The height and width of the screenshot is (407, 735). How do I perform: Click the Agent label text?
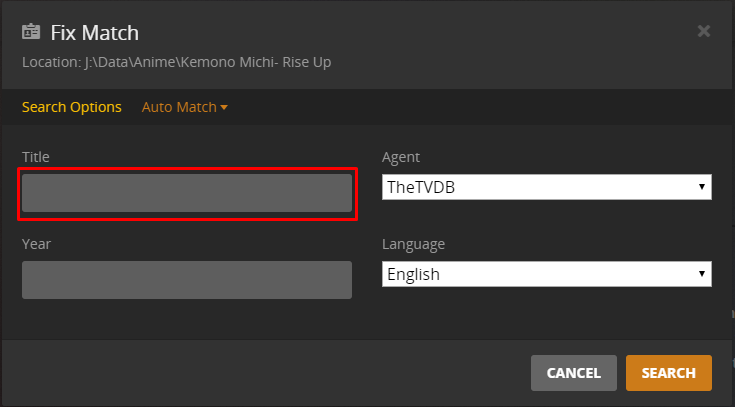coord(401,157)
